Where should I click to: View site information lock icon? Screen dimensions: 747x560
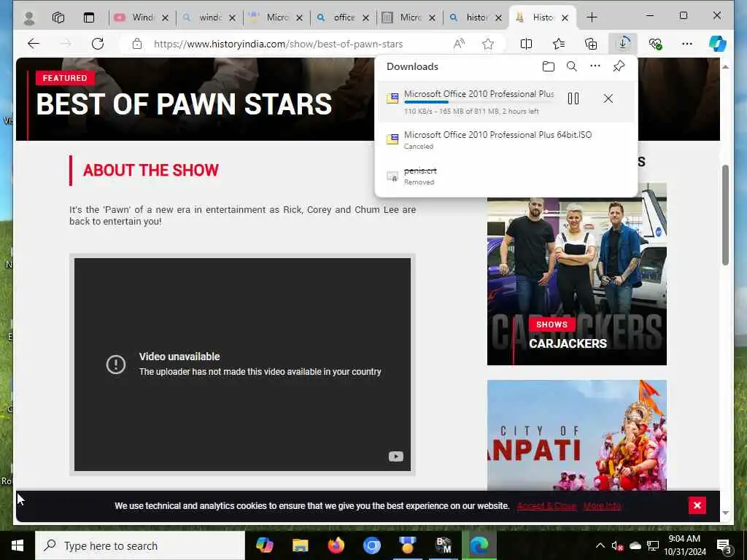(x=137, y=44)
